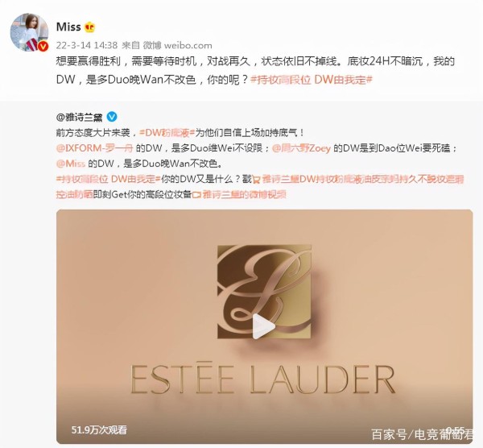Click the shopping cart icon product link
The width and height of the screenshot is (483, 448).
click(x=257, y=180)
